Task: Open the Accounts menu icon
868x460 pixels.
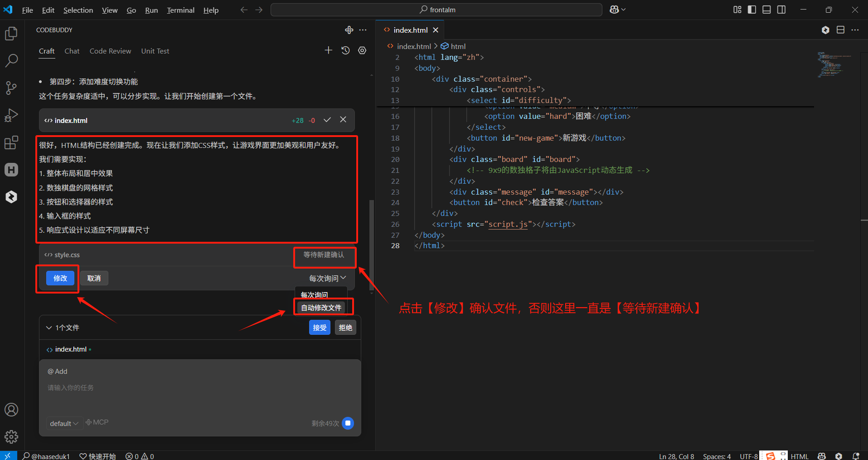Action: point(11,410)
